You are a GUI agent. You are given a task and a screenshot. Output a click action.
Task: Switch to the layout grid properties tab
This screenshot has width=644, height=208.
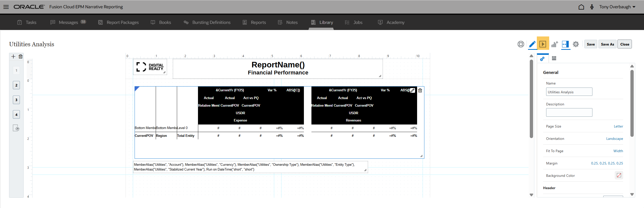pos(554,58)
